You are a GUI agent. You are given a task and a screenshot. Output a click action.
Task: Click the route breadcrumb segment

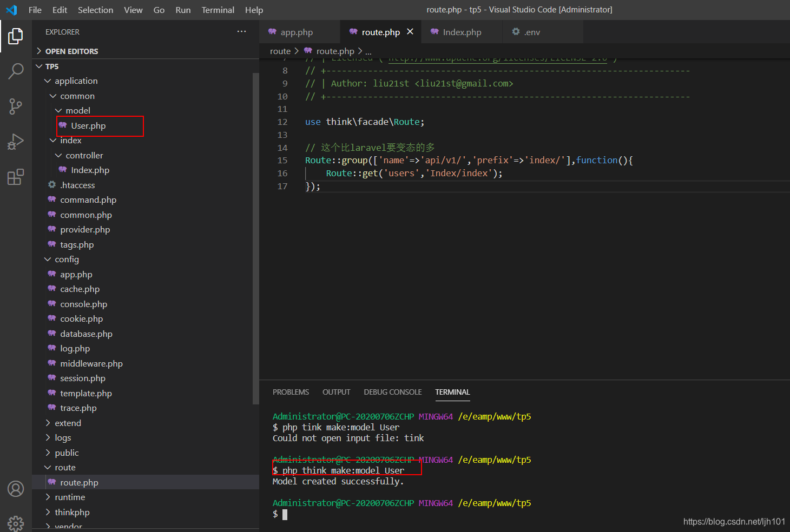[x=280, y=51]
